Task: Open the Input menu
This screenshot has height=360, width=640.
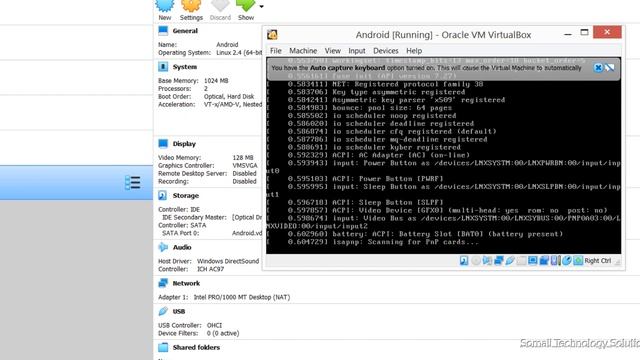Action: (x=357, y=51)
